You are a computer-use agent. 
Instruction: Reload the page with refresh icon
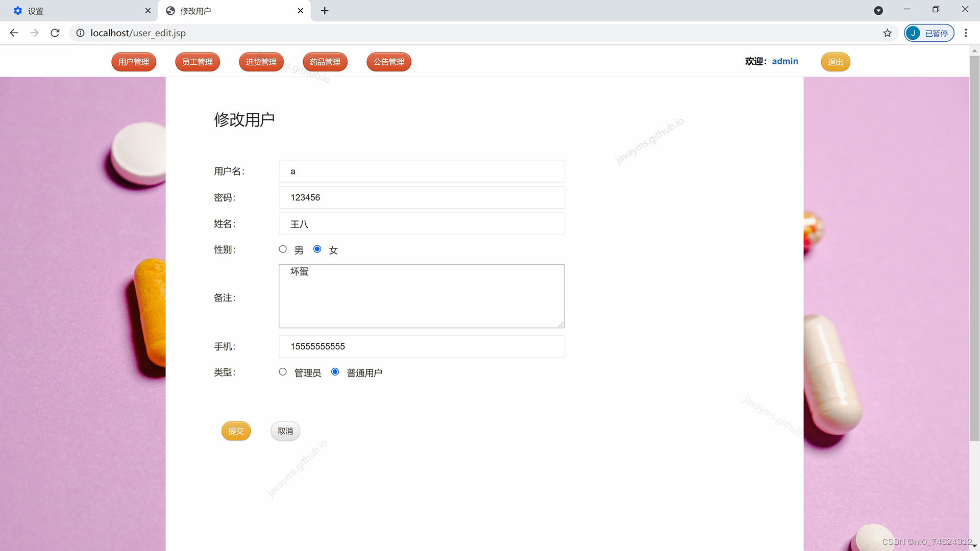(x=55, y=33)
